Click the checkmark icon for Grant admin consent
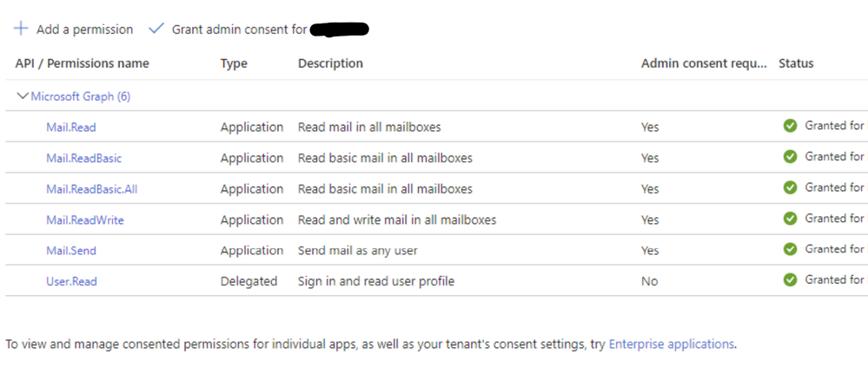 click(x=156, y=29)
